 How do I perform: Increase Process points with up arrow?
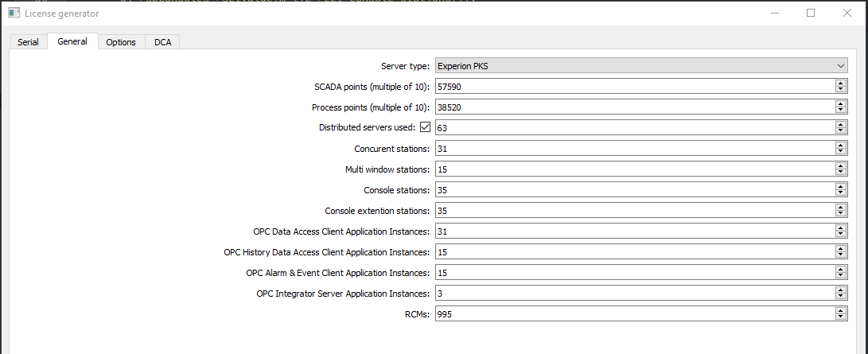pos(841,104)
